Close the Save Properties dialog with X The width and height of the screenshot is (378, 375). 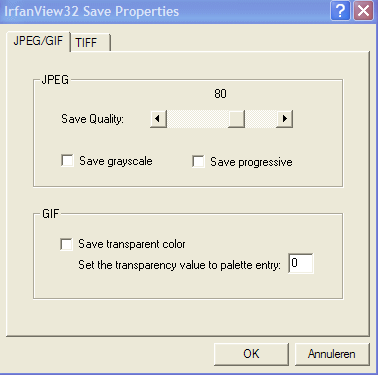click(x=363, y=11)
